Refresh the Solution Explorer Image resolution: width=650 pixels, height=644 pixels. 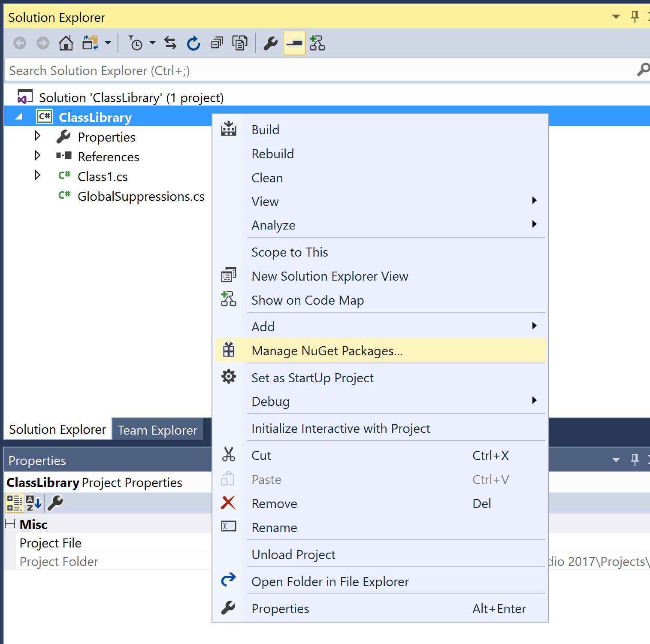click(x=193, y=43)
